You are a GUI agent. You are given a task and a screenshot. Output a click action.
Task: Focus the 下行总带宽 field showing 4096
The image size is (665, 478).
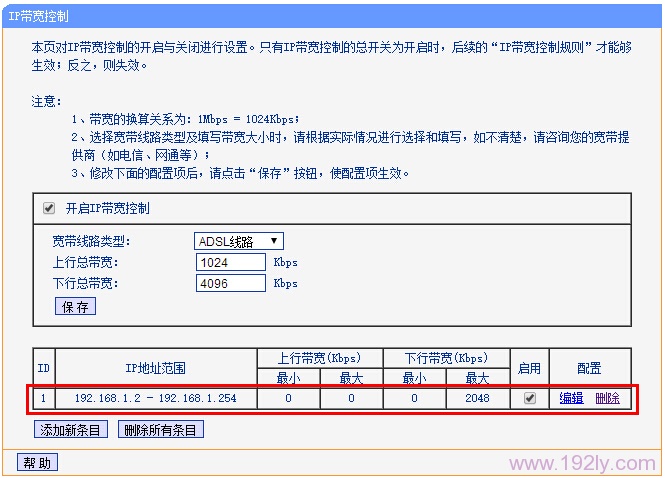230,283
